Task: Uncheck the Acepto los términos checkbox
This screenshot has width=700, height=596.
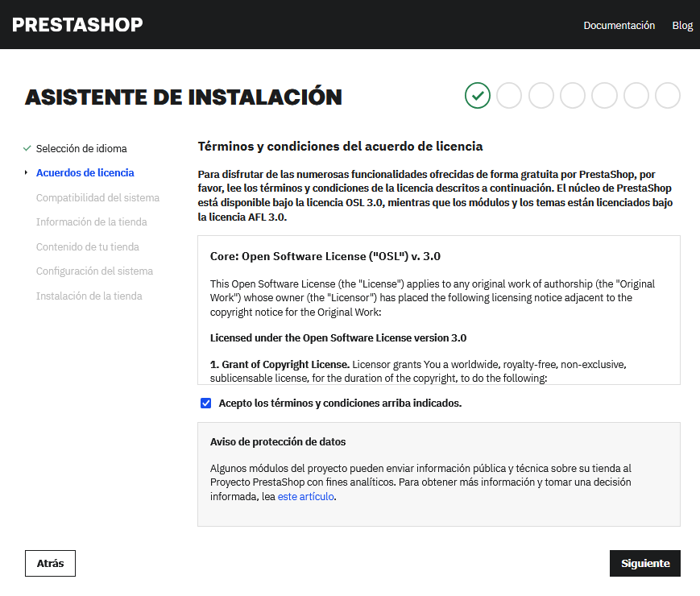Action: coord(205,404)
